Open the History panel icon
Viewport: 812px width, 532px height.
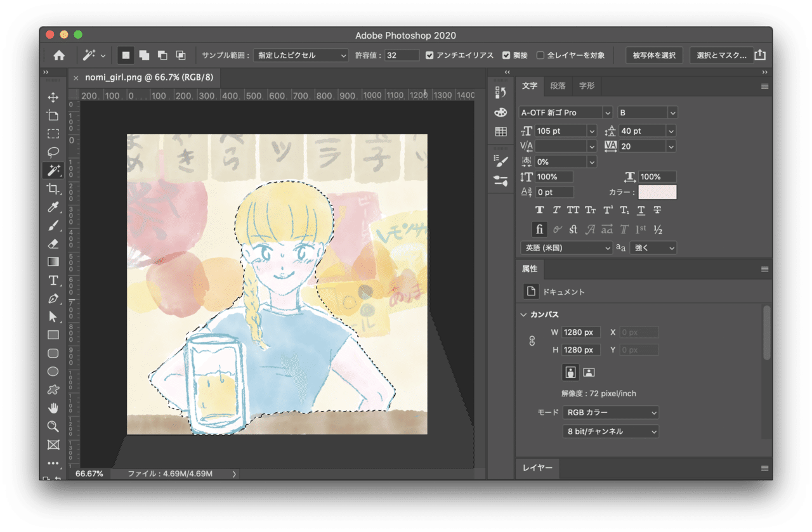click(501, 93)
